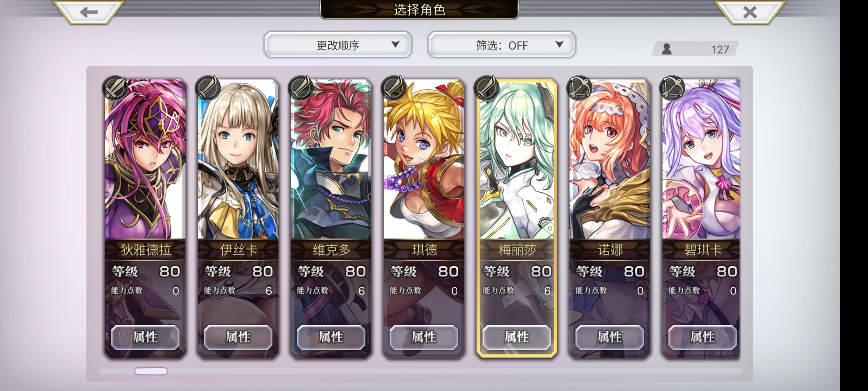The height and width of the screenshot is (391, 868).
Task: View 属性 of 梅丽莎
Action: click(517, 337)
